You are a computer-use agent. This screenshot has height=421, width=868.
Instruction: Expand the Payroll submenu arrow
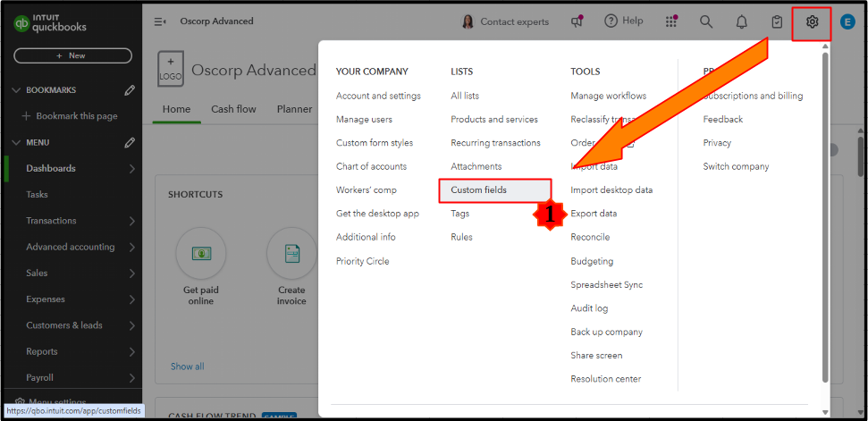[x=131, y=378]
